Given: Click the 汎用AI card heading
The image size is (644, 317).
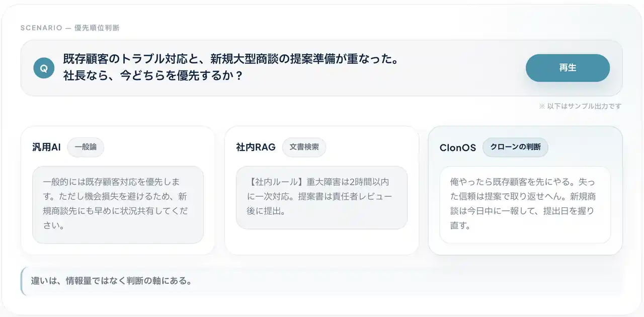Looking at the screenshot, I should coord(46,147).
